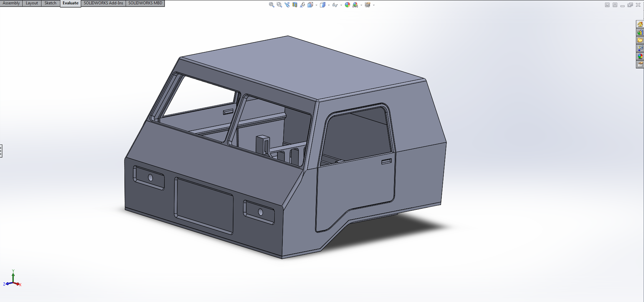The image size is (644, 302).
Task: Click the tile-down document window icon
Action: click(x=615, y=5)
